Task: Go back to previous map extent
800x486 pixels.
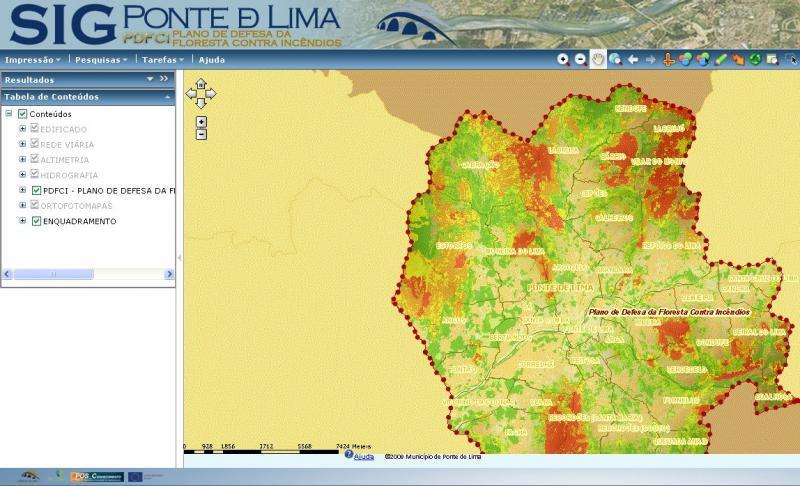Action: [x=633, y=59]
